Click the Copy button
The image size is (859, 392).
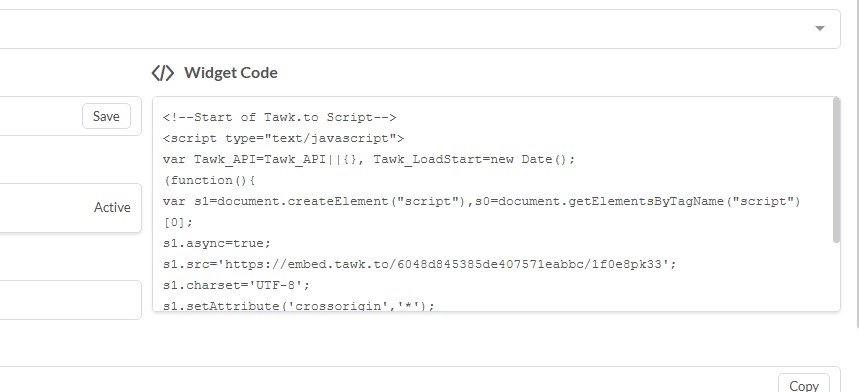(x=804, y=385)
